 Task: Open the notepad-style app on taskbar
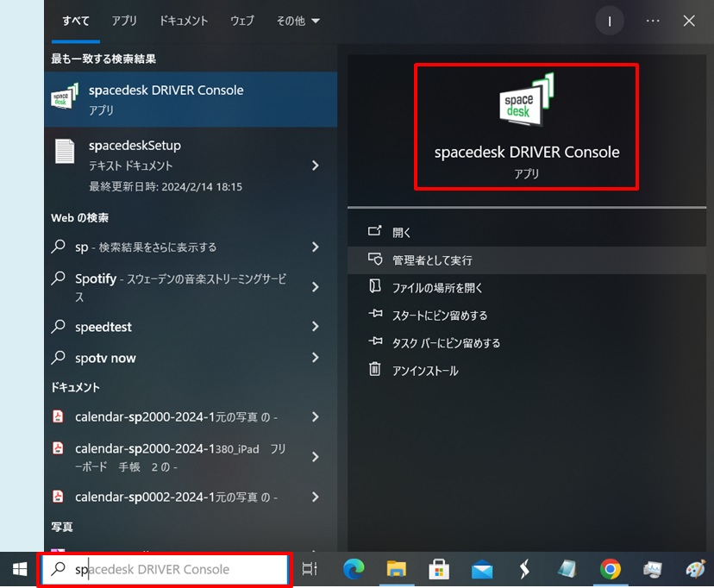pyautogui.click(x=567, y=569)
